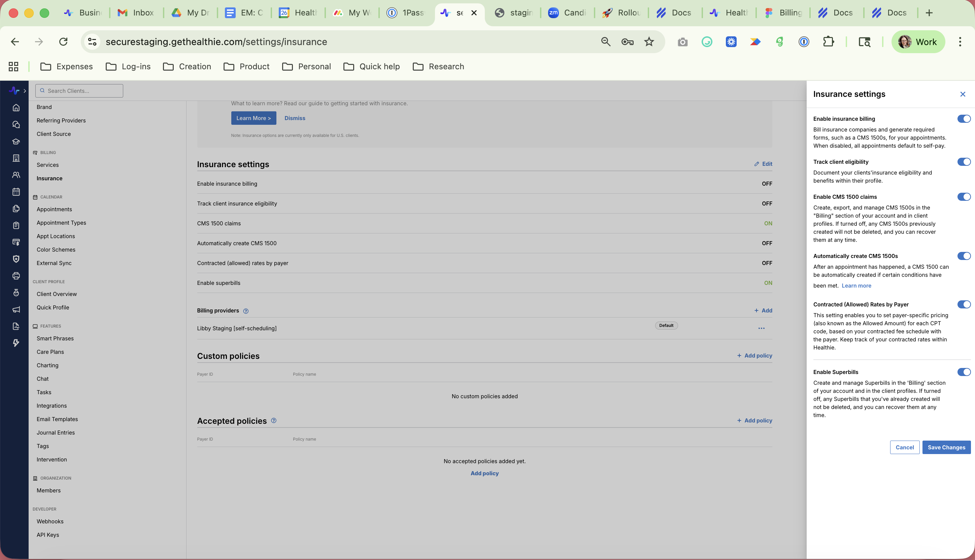The image size is (975, 560).
Task: Click the megaphone icon in left sidebar
Action: 16,310
